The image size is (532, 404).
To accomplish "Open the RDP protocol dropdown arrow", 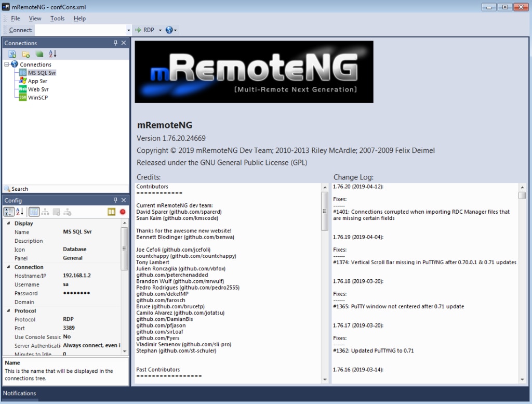I will coord(160,30).
